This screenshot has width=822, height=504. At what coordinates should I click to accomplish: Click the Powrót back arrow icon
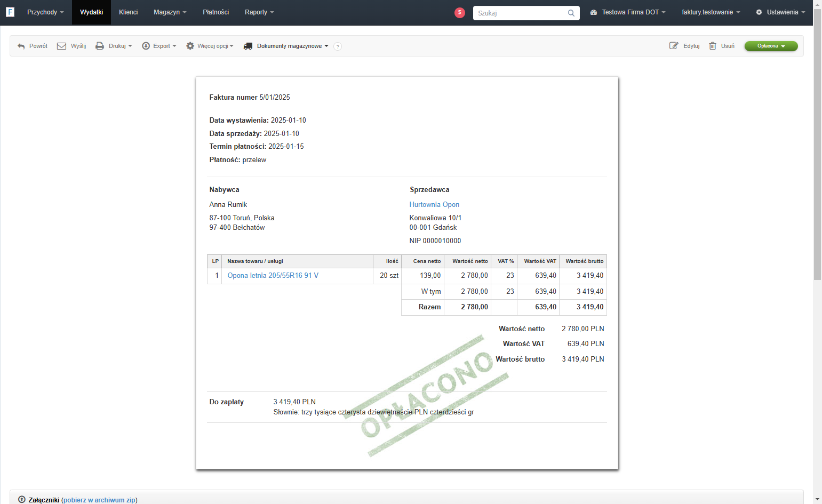(21, 46)
